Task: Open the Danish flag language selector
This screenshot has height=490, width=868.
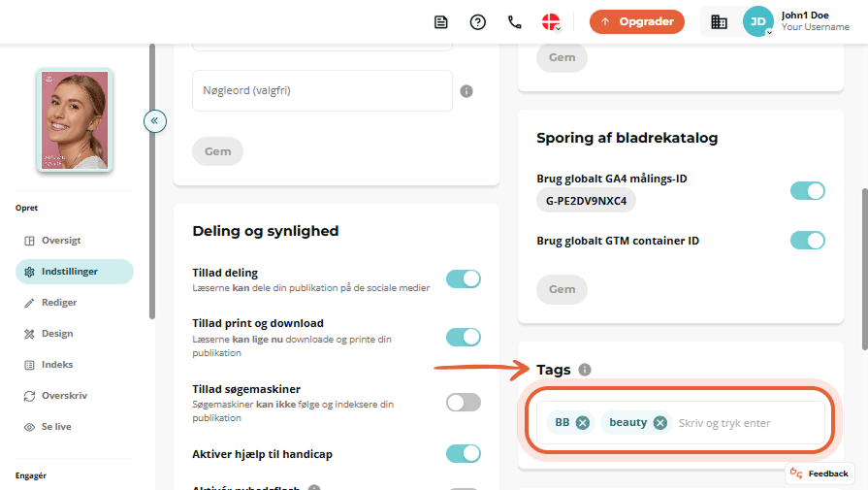Action: 551,22
